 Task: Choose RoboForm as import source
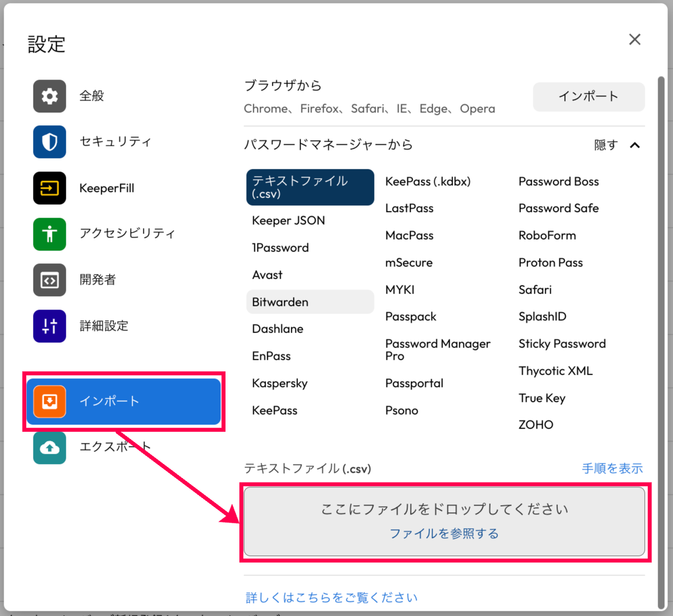click(547, 236)
